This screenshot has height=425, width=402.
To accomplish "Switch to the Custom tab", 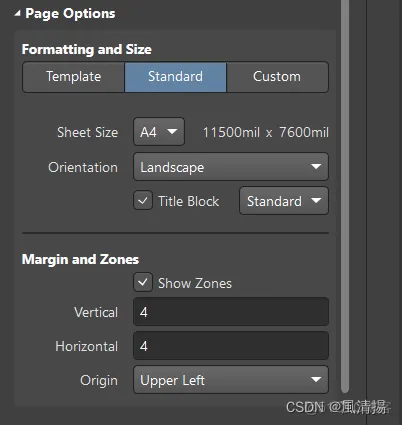I will coord(277,77).
